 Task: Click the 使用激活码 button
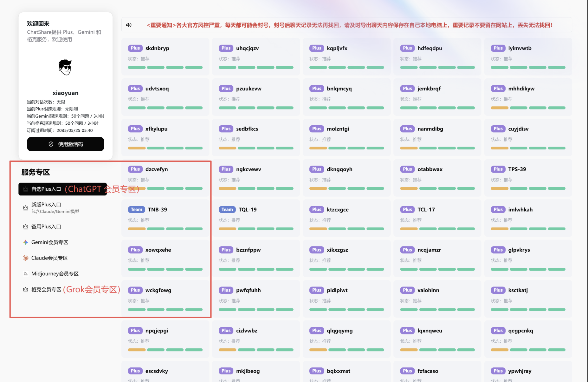[x=66, y=144]
